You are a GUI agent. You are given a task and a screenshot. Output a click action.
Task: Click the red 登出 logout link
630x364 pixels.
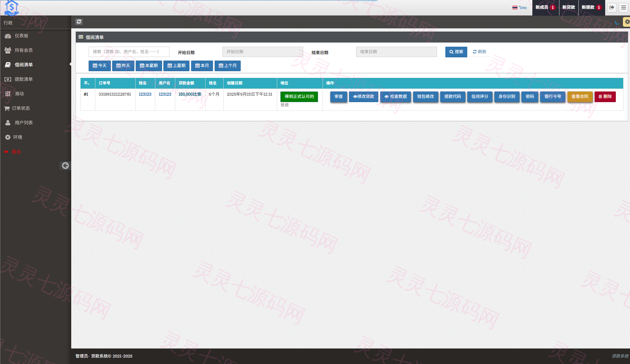coord(13,152)
